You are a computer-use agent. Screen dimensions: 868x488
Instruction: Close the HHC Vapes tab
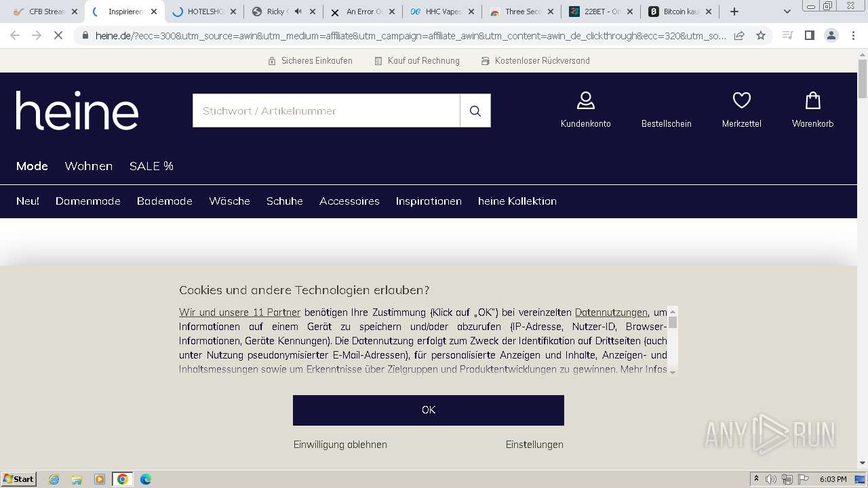471,12
